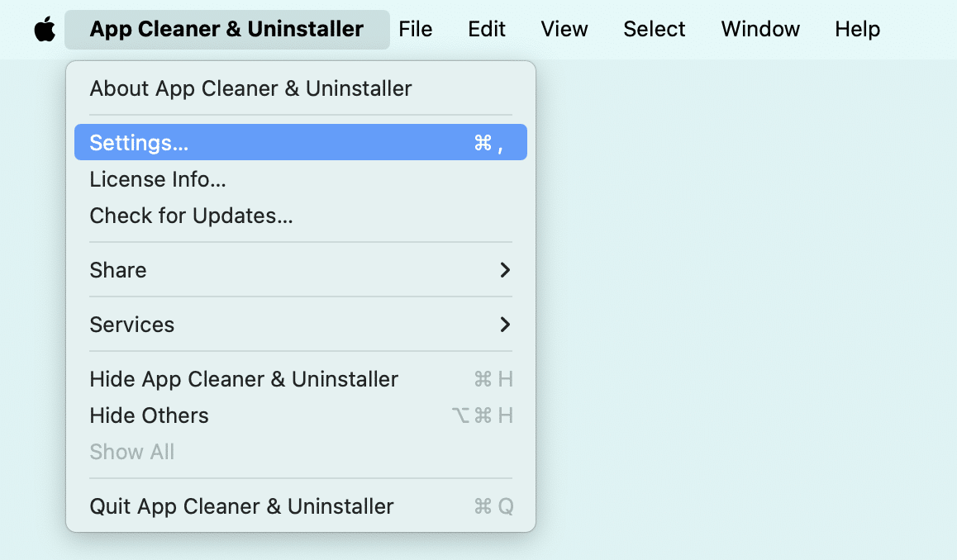Image resolution: width=957 pixels, height=560 pixels.
Task: Open the Edit menu
Action: coord(487,29)
